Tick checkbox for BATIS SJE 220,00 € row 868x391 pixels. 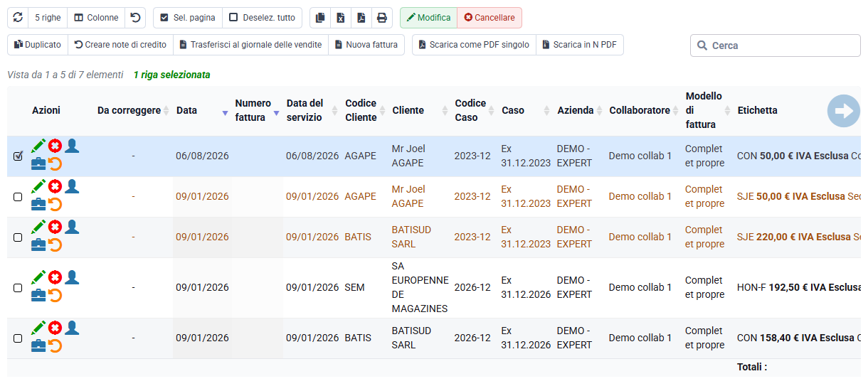(x=18, y=237)
